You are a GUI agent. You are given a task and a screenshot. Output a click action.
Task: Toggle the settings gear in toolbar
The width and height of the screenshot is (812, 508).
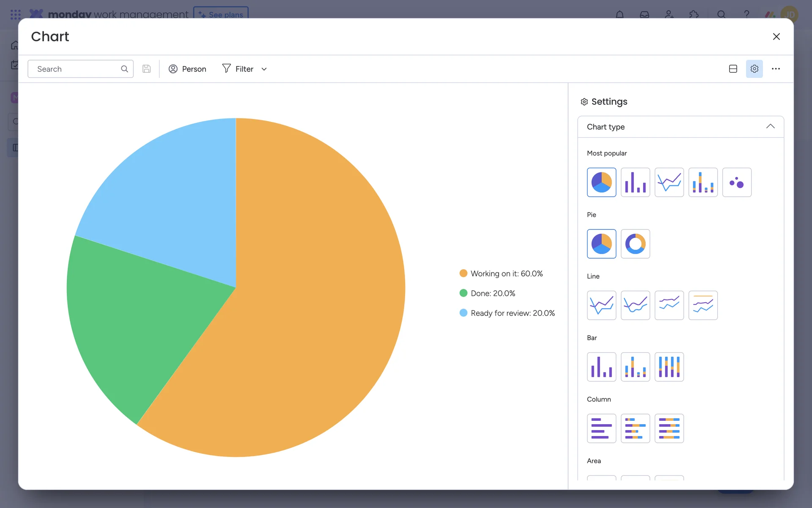(x=754, y=69)
